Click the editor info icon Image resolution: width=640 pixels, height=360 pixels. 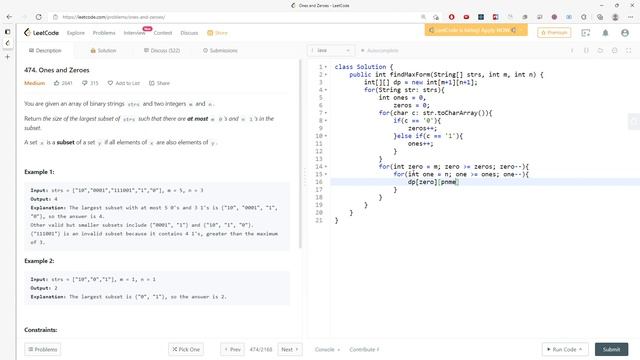(572, 51)
